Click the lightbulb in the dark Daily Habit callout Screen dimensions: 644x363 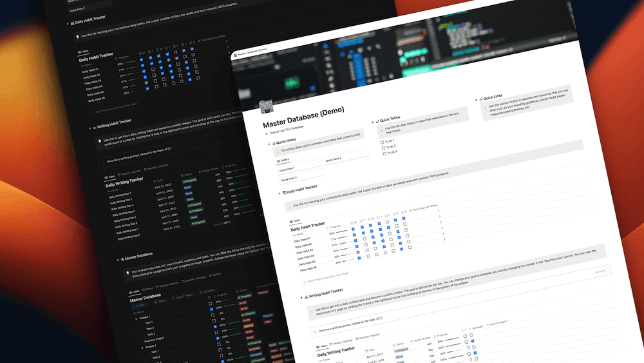tap(77, 37)
